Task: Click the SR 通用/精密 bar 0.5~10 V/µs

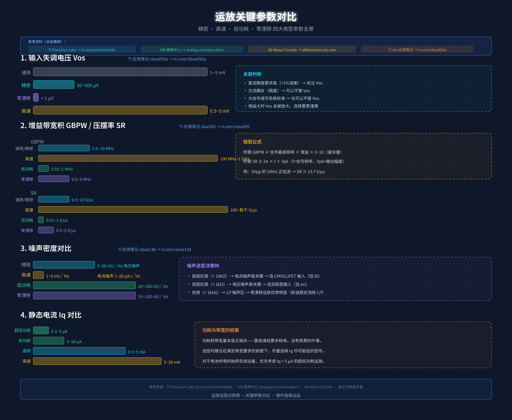Action: [x=54, y=199]
